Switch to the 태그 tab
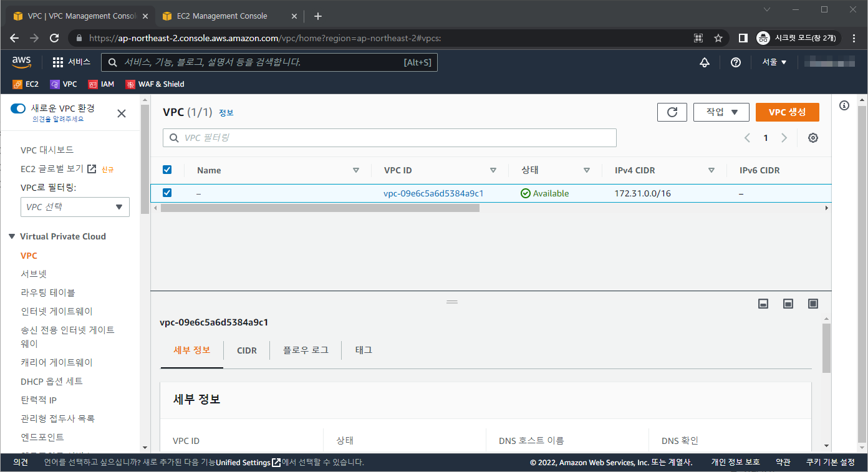Image resolution: width=868 pixels, height=472 pixels. coord(364,350)
